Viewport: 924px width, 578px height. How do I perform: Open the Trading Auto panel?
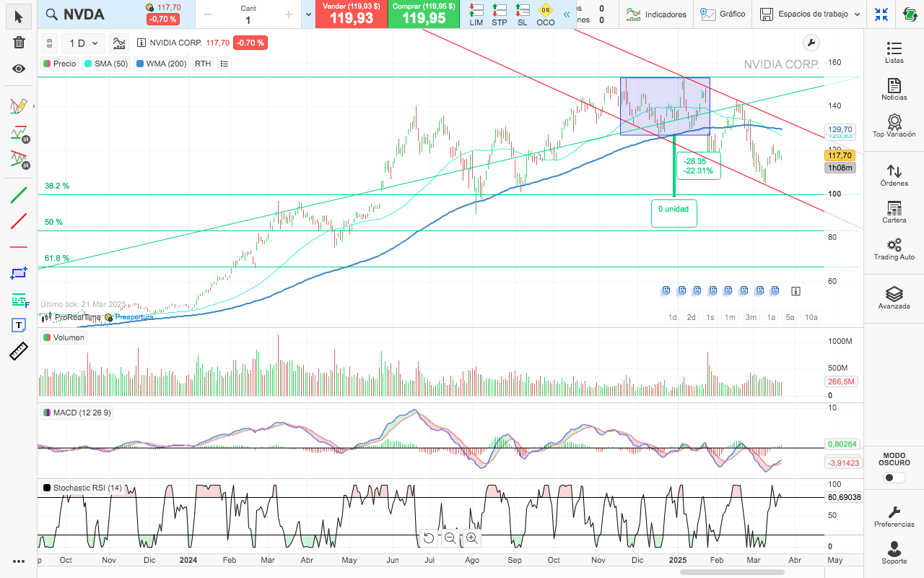click(894, 249)
